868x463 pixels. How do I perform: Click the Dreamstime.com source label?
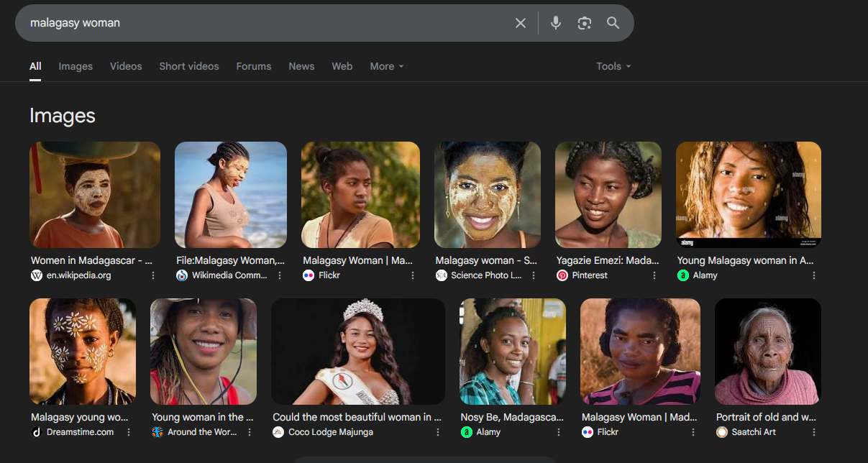point(80,432)
